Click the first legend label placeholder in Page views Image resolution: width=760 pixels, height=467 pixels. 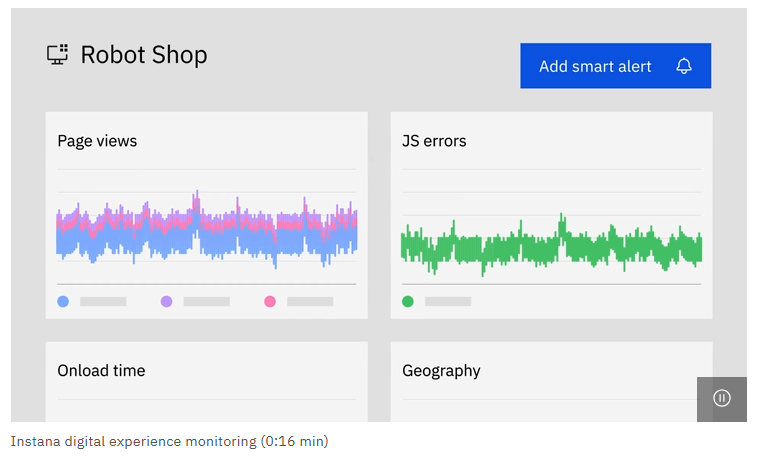tap(103, 301)
